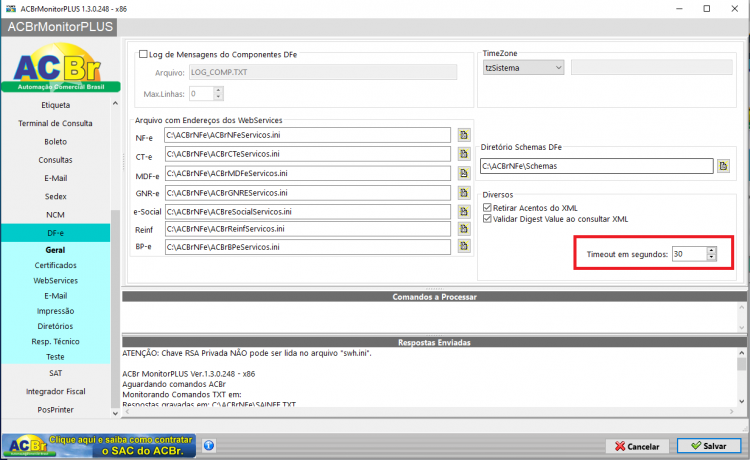Image resolution: width=750 pixels, height=460 pixels.
Task: Maximize the ACBrMonitorPLUS window
Action: click(x=706, y=9)
